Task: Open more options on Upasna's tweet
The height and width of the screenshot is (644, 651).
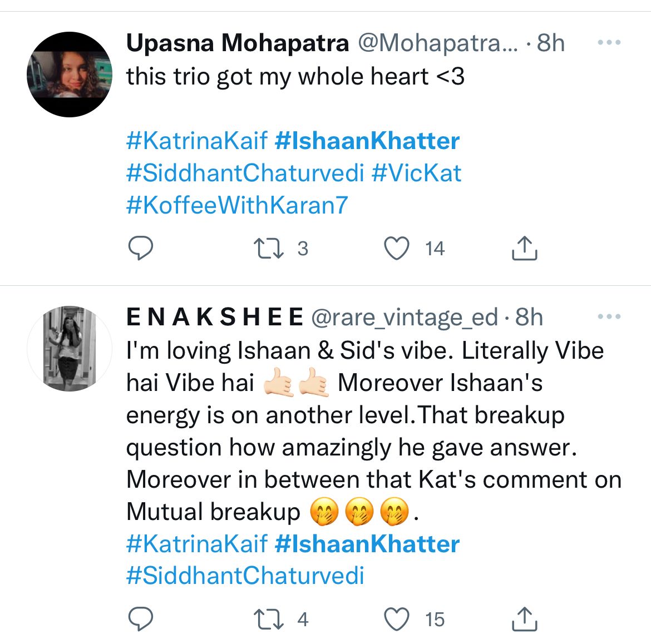Action: click(x=609, y=43)
